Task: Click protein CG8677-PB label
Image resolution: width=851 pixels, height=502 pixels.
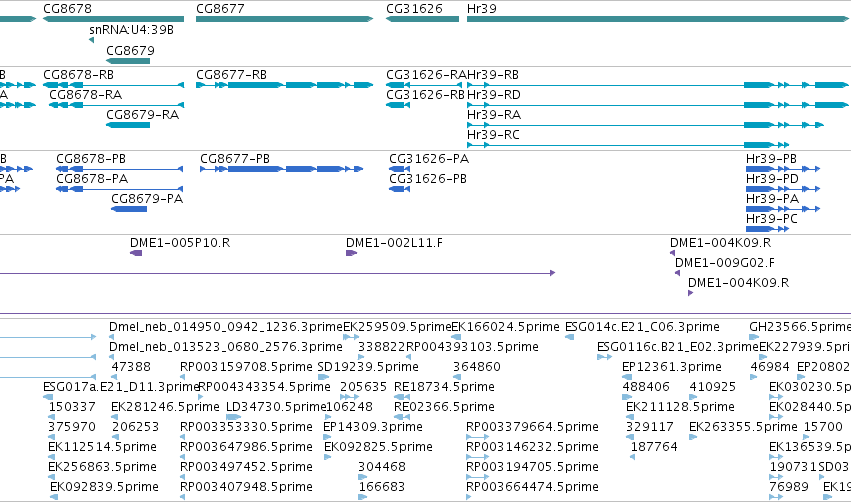Action: tap(235, 158)
